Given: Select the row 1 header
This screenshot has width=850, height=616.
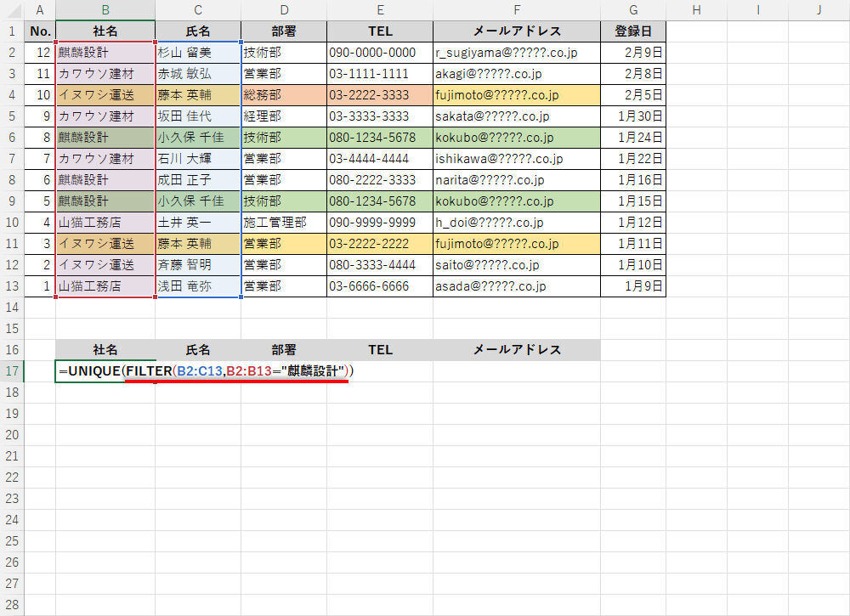Looking at the screenshot, I should [x=12, y=31].
